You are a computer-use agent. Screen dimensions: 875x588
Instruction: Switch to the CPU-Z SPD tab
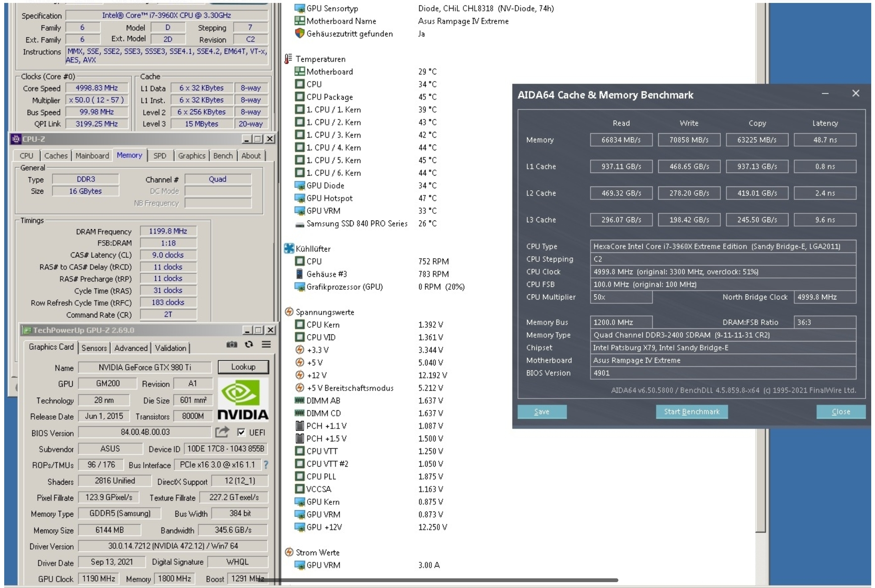160,155
